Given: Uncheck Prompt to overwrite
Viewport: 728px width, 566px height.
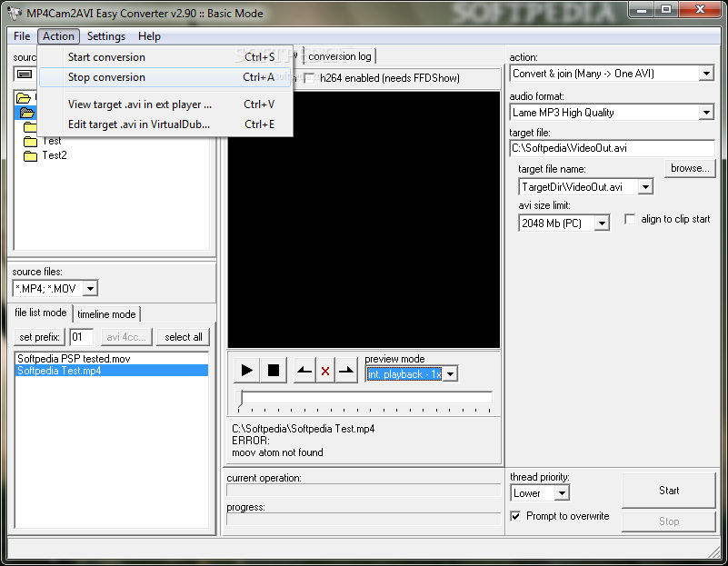Looking at the screenshot, I should pos(515,516).
